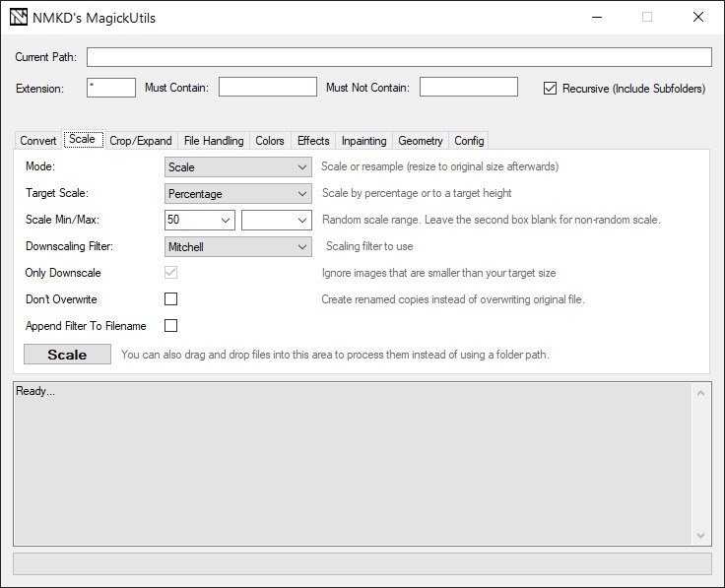The height and width of the screenshot is (588, 725).
Task: Open the Crop/Expand tab
Action: point(141,141)
